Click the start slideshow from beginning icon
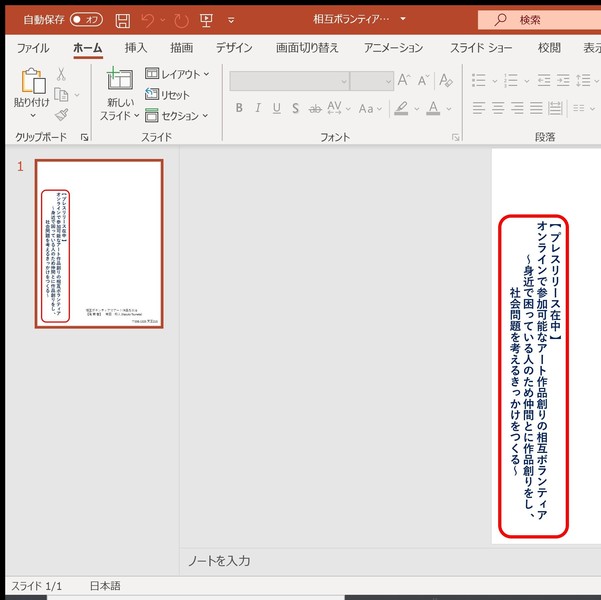Screen dimensions: 601x600 coord(205,20)
